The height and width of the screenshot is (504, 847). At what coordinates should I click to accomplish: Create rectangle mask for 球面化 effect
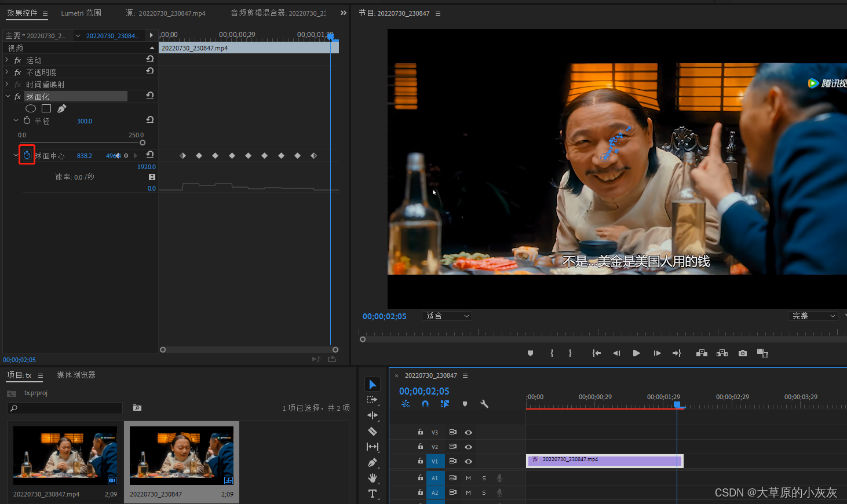pos(46,108)
